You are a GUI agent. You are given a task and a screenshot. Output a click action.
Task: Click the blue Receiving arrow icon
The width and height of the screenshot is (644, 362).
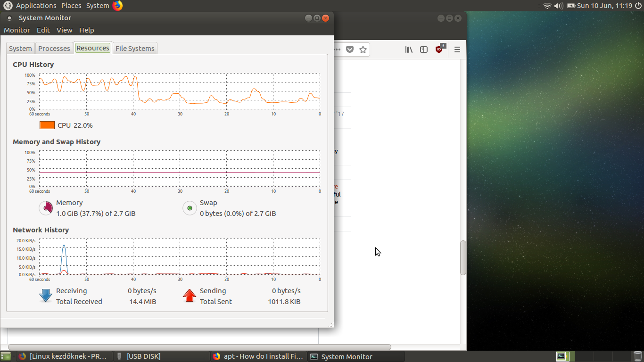point(46,296)
